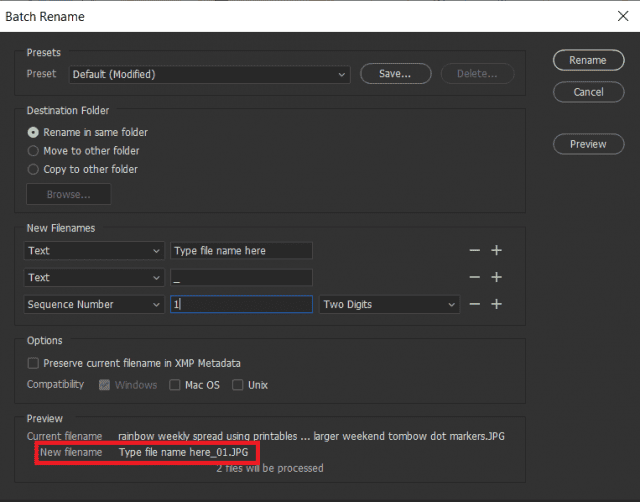Viewport: 640px width, 502px height.
Task: Click the Cancel button
Action: pyautogui.click(x=588, y=92)
